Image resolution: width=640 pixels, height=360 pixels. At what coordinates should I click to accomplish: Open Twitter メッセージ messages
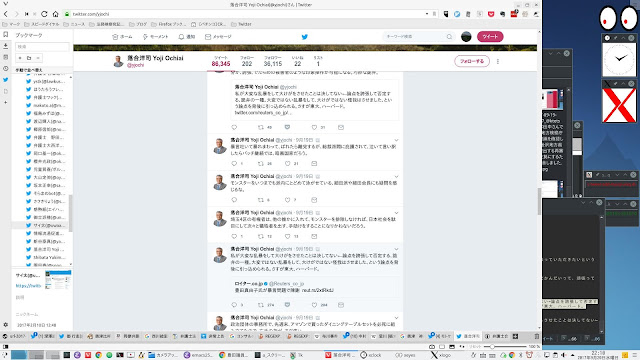point(218,37)
